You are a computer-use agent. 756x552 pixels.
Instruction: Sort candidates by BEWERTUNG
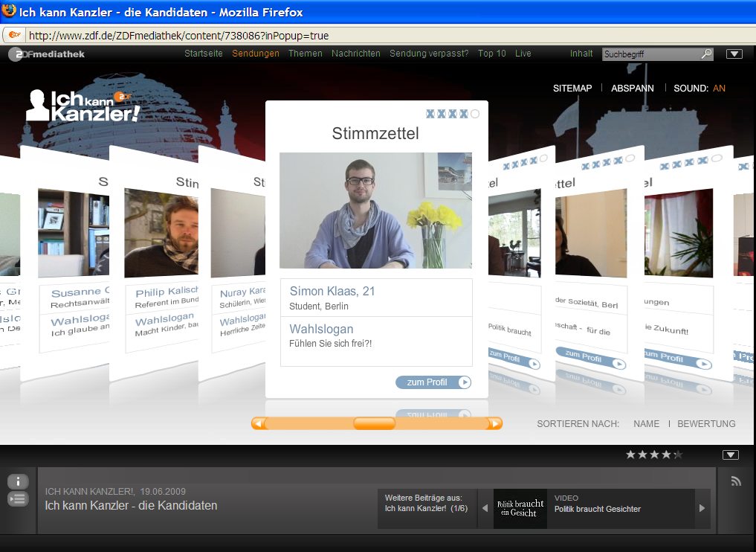coord(706,423)
